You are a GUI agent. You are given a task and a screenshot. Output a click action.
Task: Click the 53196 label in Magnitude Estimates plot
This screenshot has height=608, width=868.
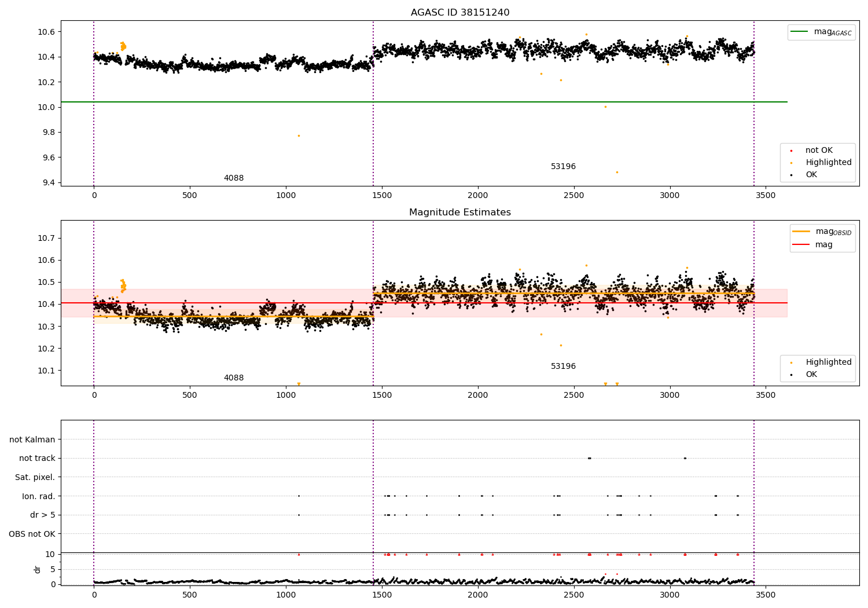pyautogui.click(x=563, y=367)
